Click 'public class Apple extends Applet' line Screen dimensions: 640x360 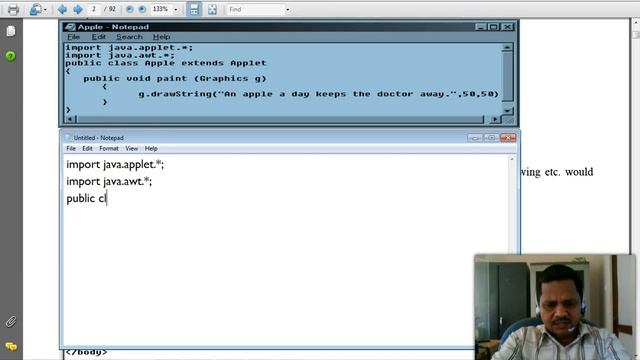[166, 63]
